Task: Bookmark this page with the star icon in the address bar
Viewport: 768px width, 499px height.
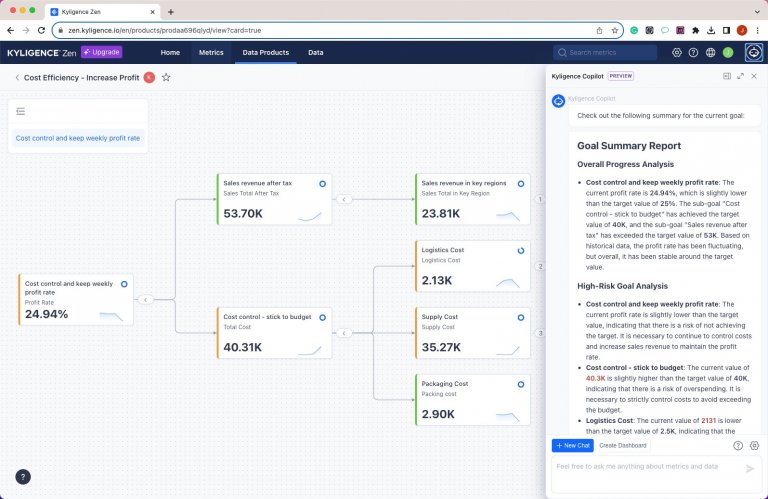Action: click(615, 30)
